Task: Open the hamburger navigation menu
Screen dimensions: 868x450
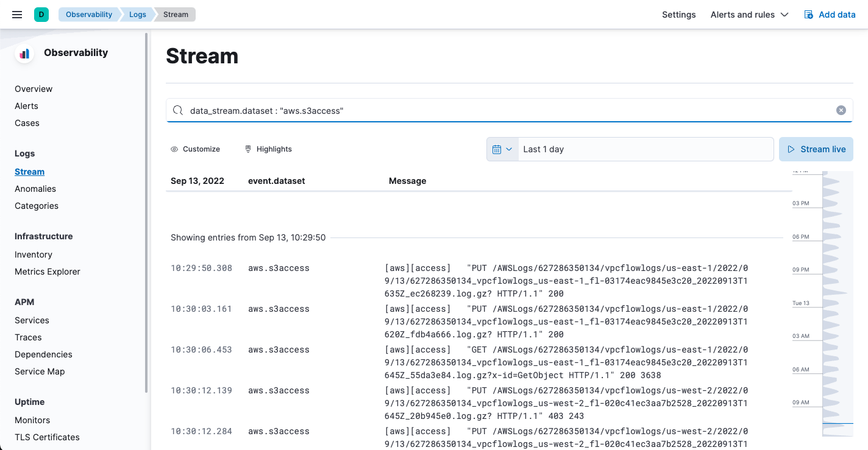Action: tap(16, 14)
